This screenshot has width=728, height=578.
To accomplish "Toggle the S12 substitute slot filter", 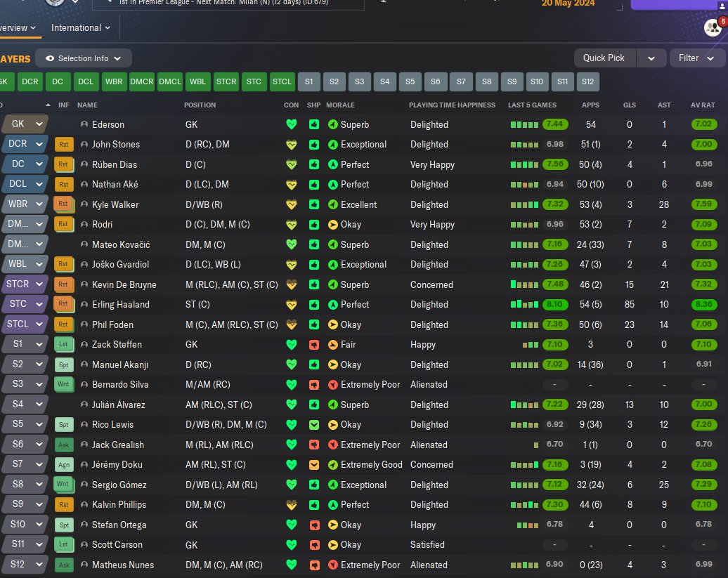I will [587, 81].
